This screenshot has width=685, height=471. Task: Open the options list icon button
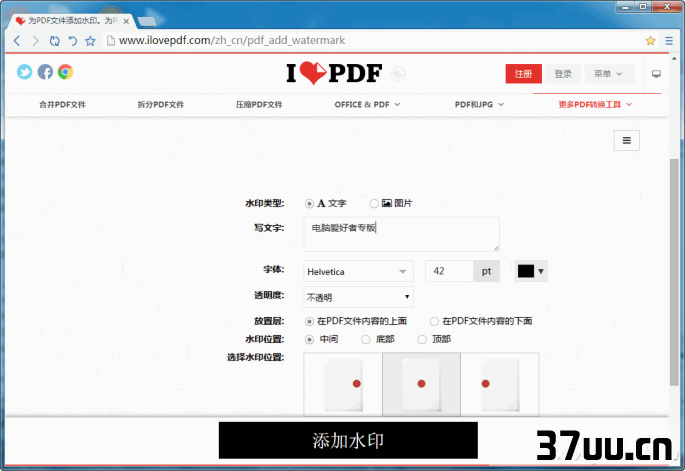626,140
